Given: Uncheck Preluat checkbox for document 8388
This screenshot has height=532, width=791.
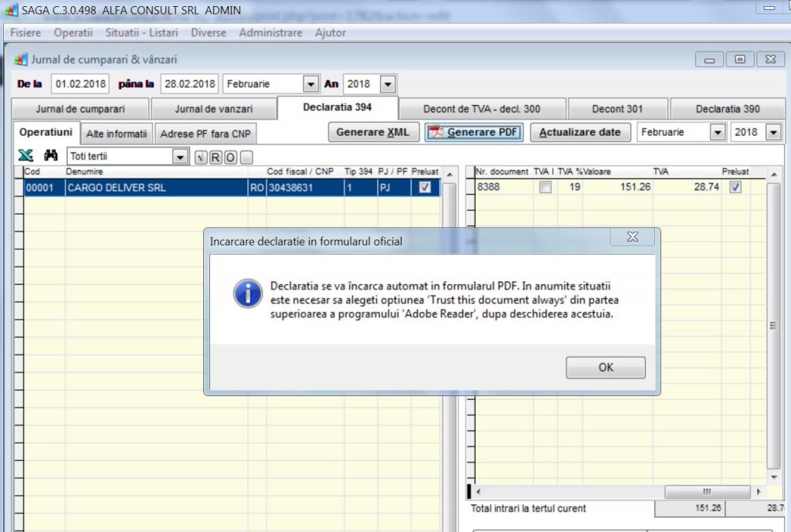Looking at the screenshot, I should pos(735,188).
